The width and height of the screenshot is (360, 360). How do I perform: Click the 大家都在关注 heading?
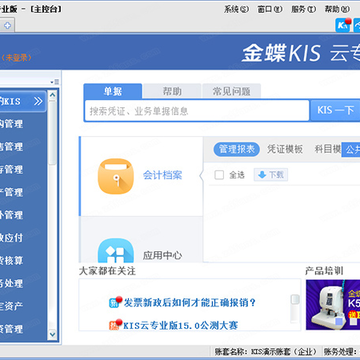[x=107, y=271]
